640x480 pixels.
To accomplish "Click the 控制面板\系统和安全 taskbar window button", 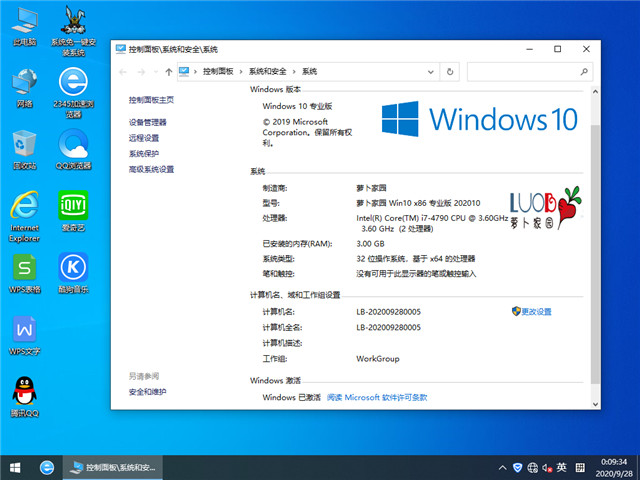I will tap(113, 468).
